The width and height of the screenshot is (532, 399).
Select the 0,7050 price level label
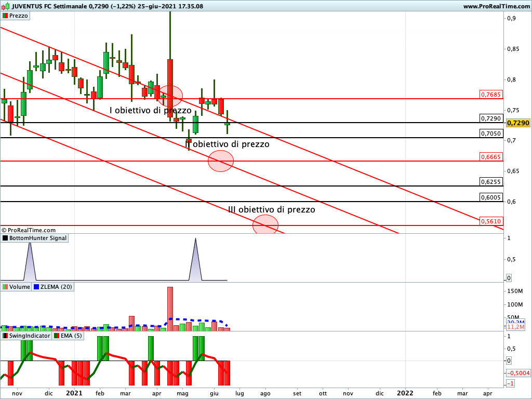[491, 134]
